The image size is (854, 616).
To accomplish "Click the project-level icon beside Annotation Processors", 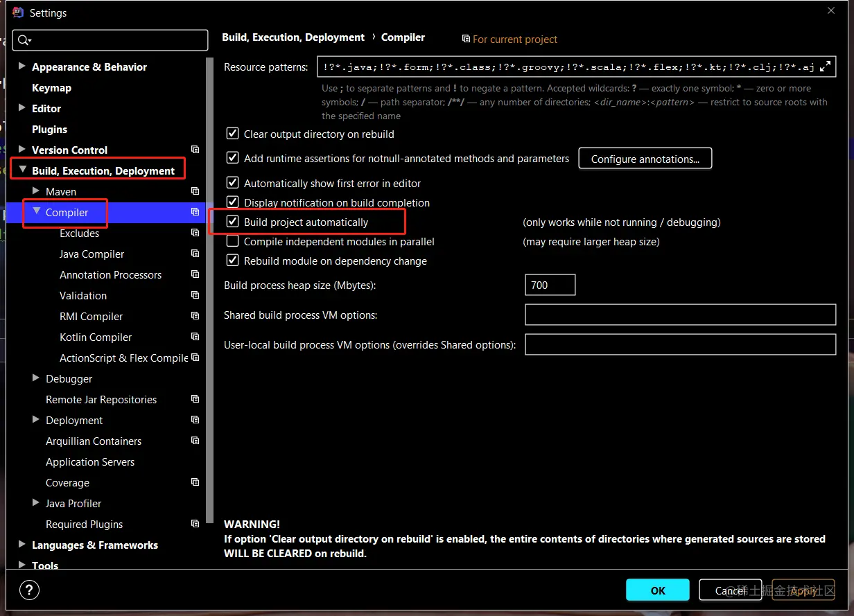I will [195, 274].
